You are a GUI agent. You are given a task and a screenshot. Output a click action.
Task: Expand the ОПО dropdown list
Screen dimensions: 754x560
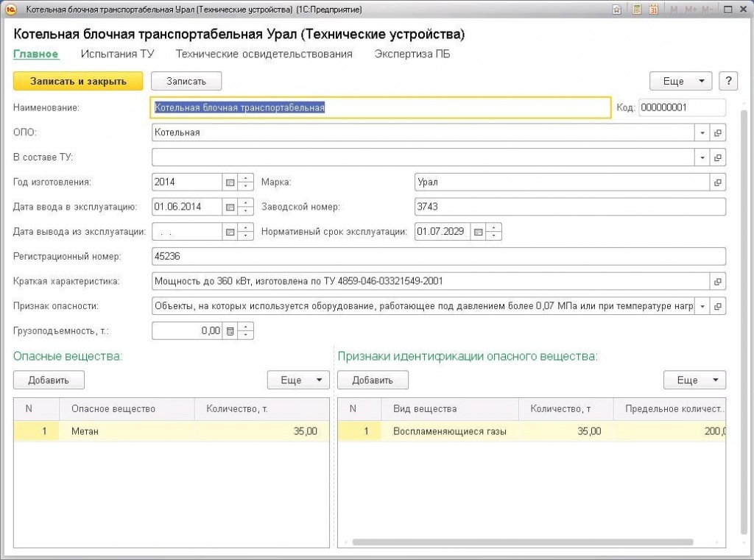coord(702,132)
